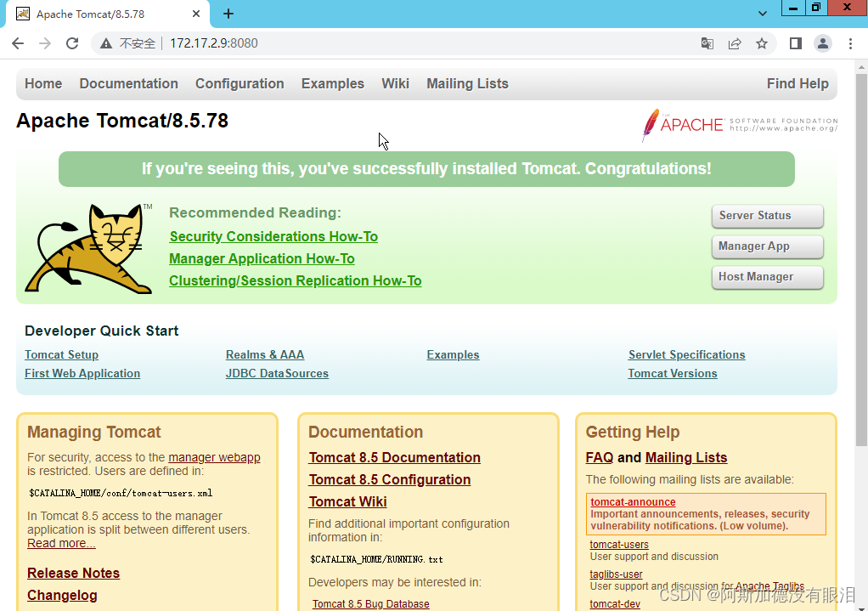868x611 pixels.
Task: Open the Chrome three-dot menu
Action: [x=850, y=42]
